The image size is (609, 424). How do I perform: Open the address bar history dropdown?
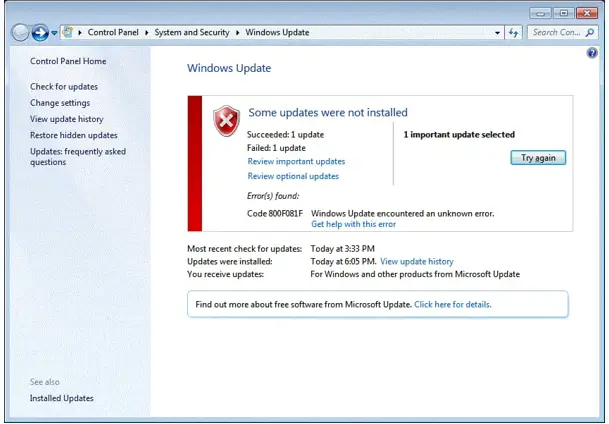coord(497,33)
